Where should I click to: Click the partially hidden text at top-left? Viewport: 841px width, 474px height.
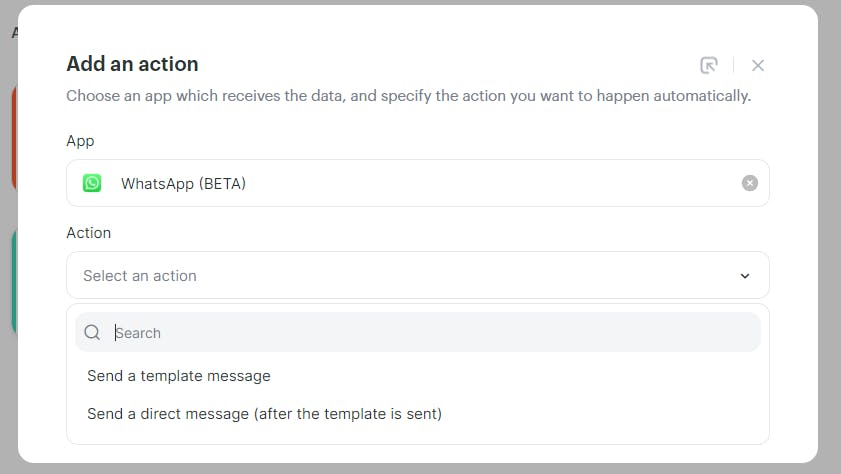point(14,33)
